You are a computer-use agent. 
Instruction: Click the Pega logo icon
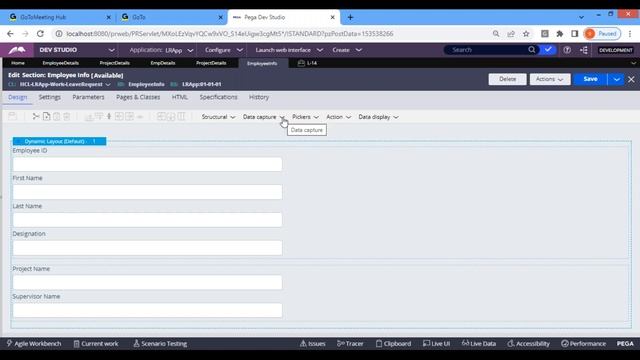click(x=17, y=50)
